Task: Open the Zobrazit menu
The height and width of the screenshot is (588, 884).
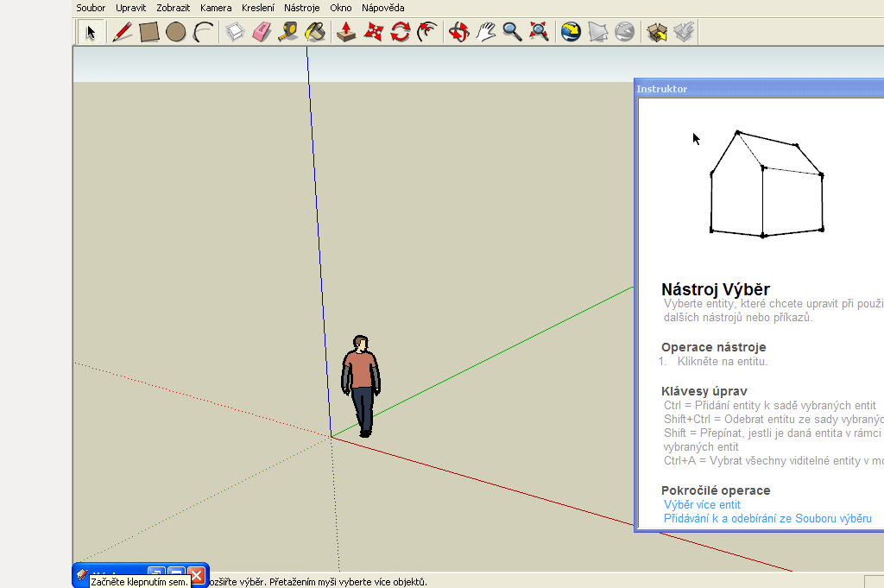Action: pos(173,8)
